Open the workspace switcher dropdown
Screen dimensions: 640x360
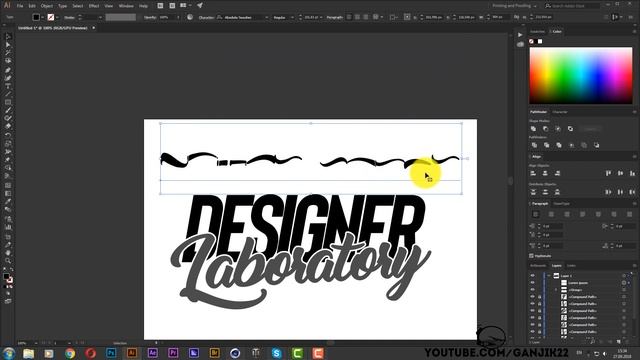pyautogui.click(x=514, y=6)
